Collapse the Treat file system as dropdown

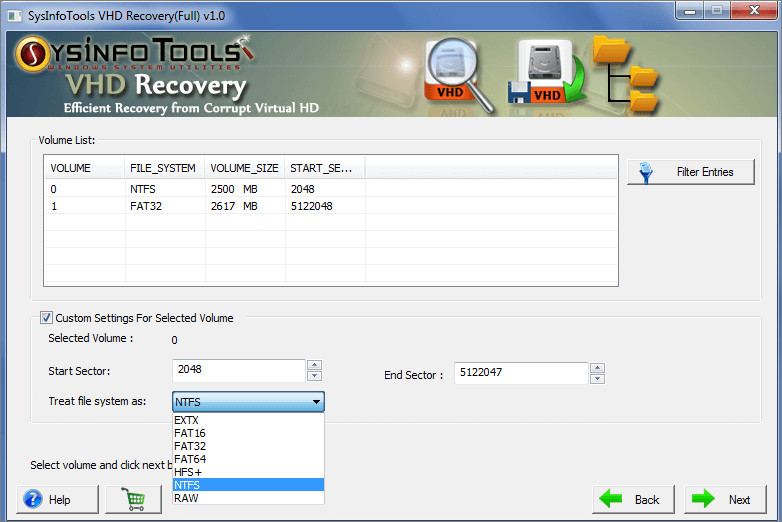316,402
